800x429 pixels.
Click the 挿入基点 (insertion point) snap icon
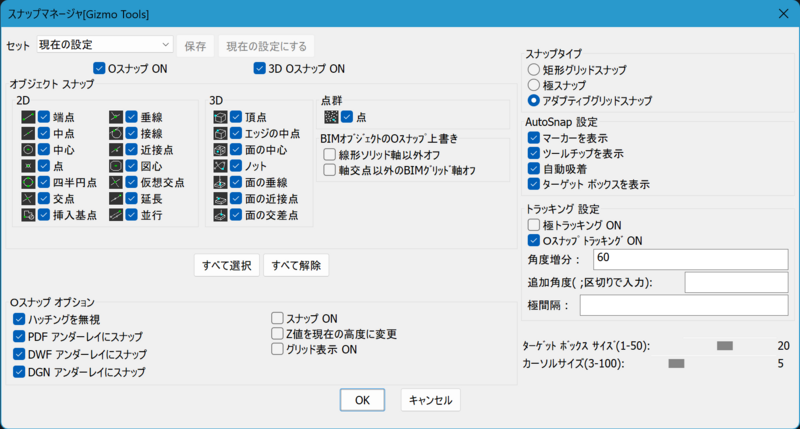[27, 214]
